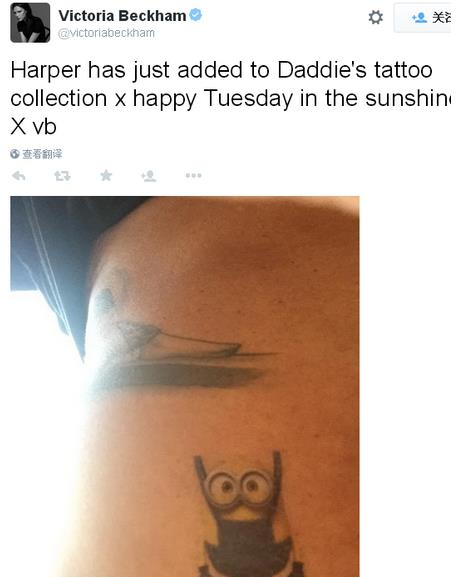The image size is (459, 577).
Task: Click the tweet text about Harper
Action: 230,98
